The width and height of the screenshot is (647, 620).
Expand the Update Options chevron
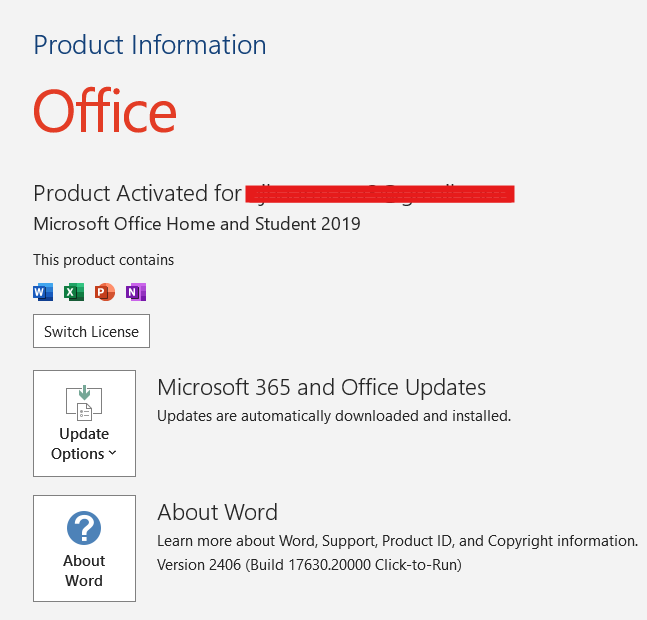[113, 453]
